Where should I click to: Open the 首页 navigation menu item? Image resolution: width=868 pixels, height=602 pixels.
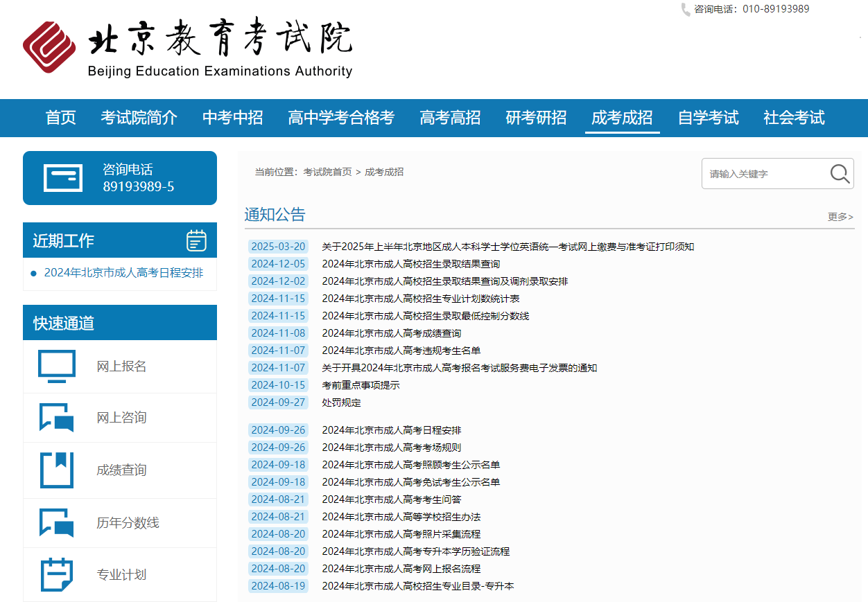(x=60, y=118)
